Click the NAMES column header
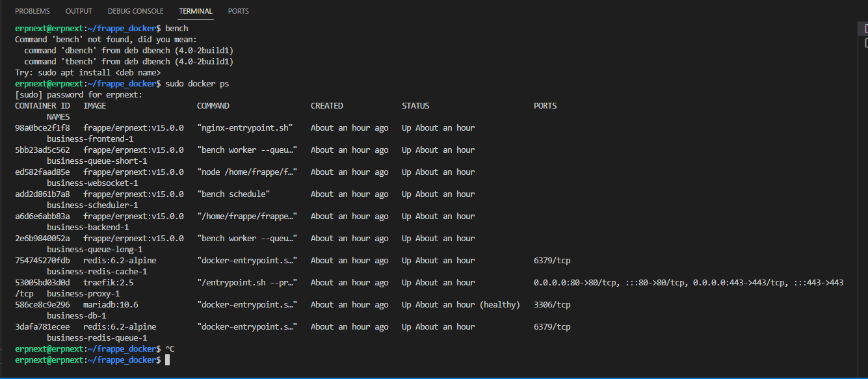 tap(59, 117)
